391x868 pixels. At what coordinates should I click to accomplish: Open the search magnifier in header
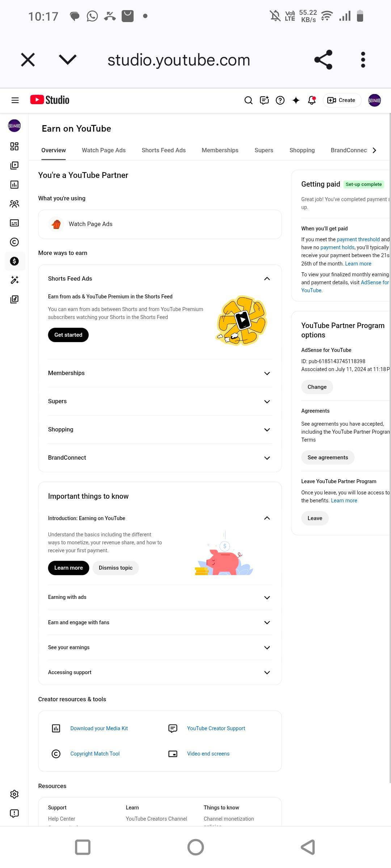248,100
